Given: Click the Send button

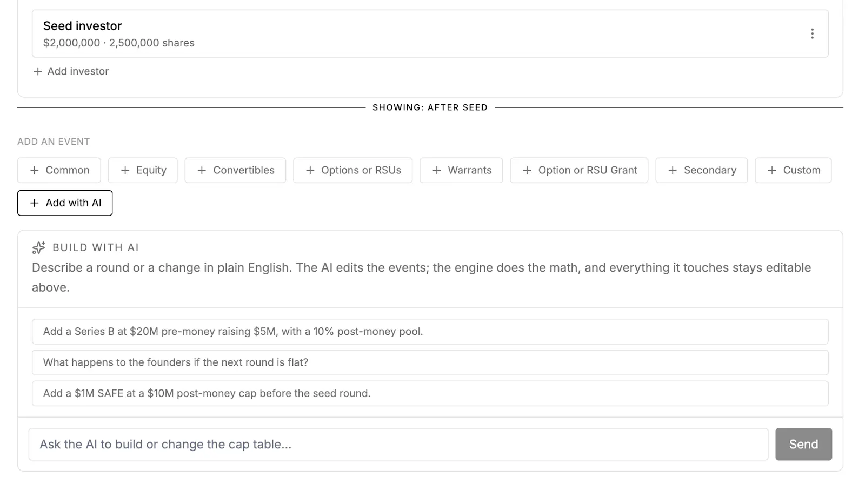Looking at the screenshot, I should 803,445.
